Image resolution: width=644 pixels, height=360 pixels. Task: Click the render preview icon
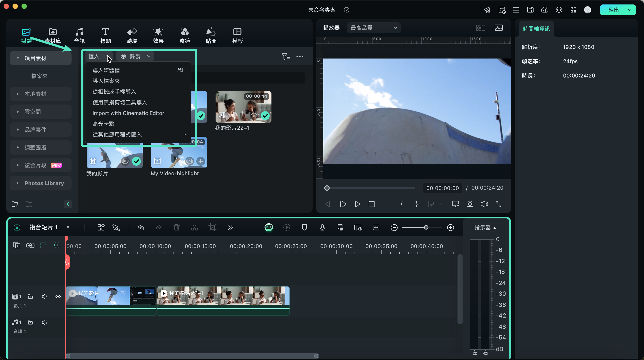[x=286, y=227]
